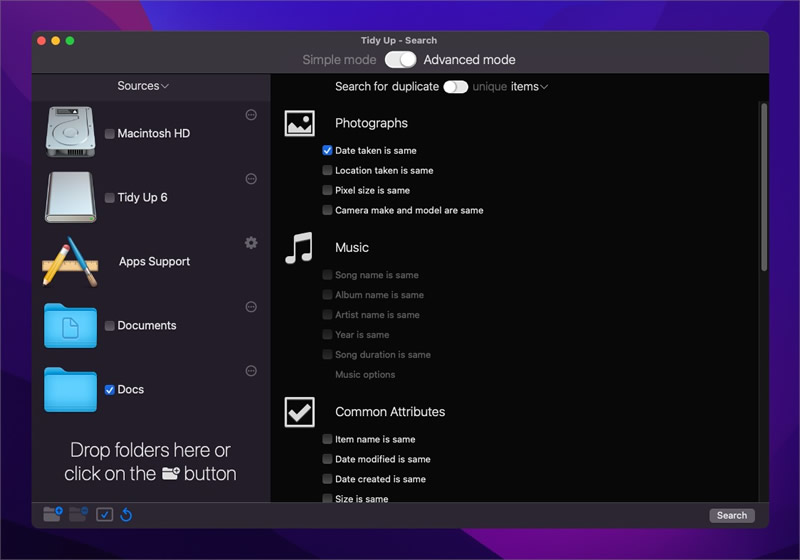This screenshot has height=560, width=800.
Task: Click the ellipsis icon next to Macintosh HD
Action: [251, 115]
